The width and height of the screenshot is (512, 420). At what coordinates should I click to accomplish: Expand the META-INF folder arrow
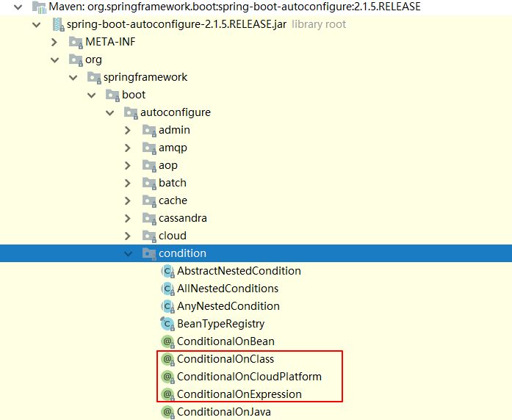(54, 42)
